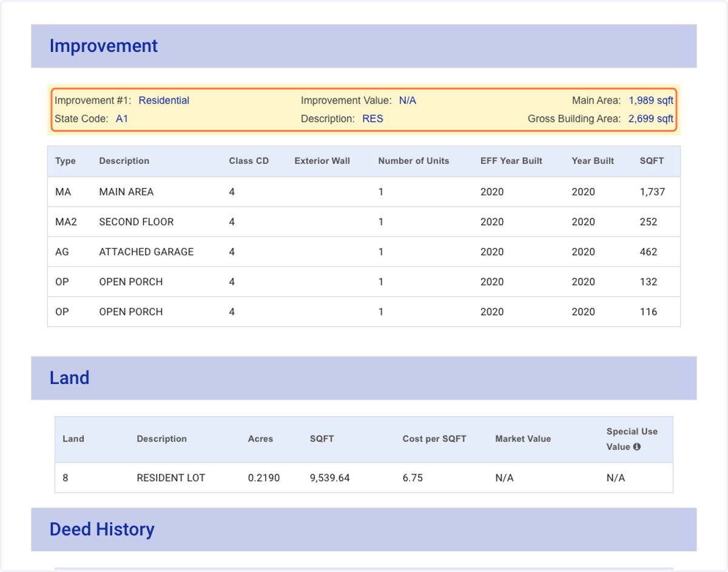Collapse the Improvement section header

[364, 46]
